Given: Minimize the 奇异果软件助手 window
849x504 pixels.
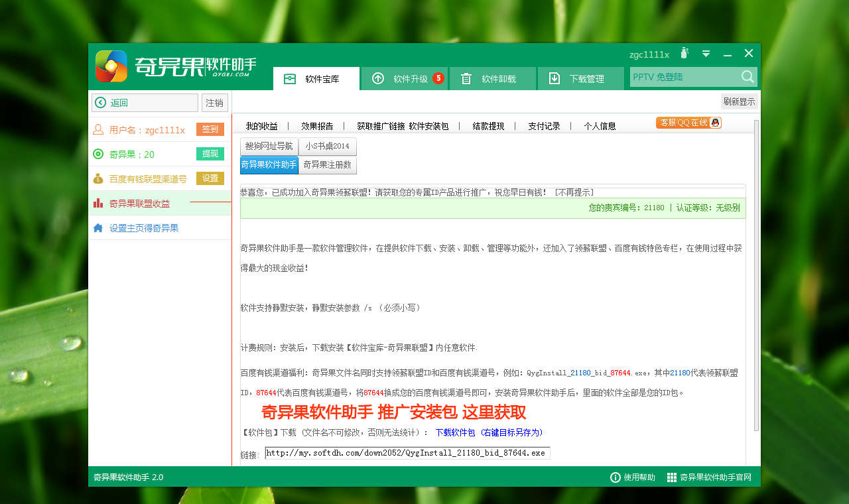Looking at the screenshot, I should (728, 54).
